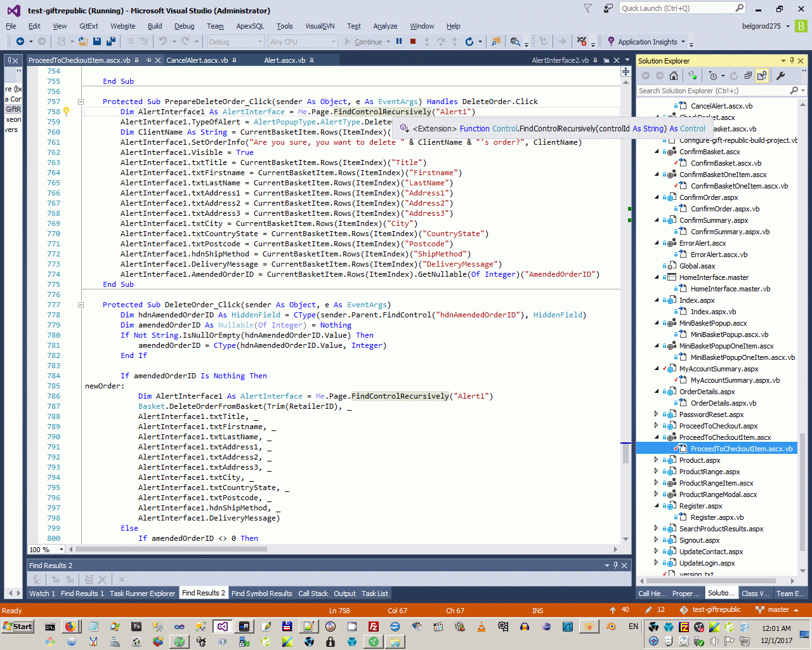Image resolution: width=812 pixels, height=650 pixels.
Task: Click the Collapse All icon in Solution Explorer
Action: coord(748,76)
